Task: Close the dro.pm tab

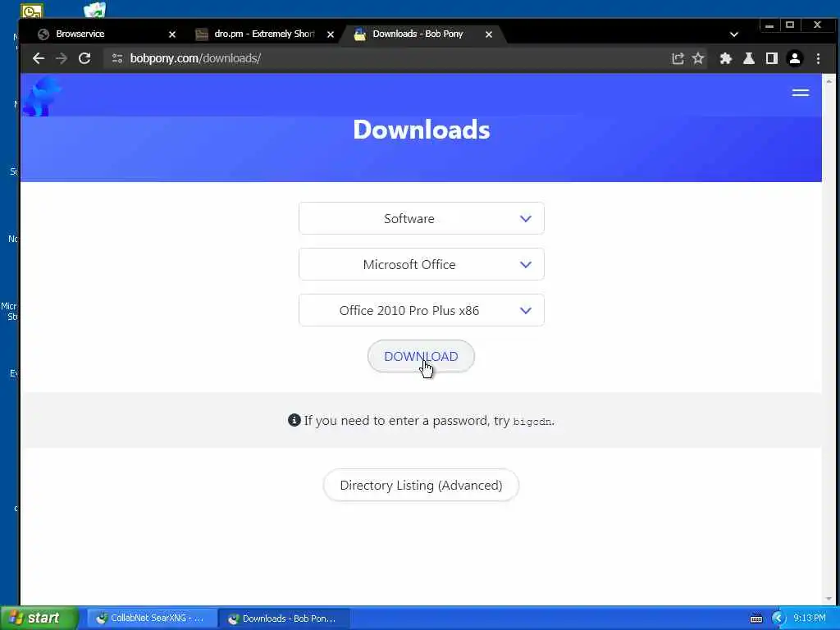Action: [x=331, y=34]
